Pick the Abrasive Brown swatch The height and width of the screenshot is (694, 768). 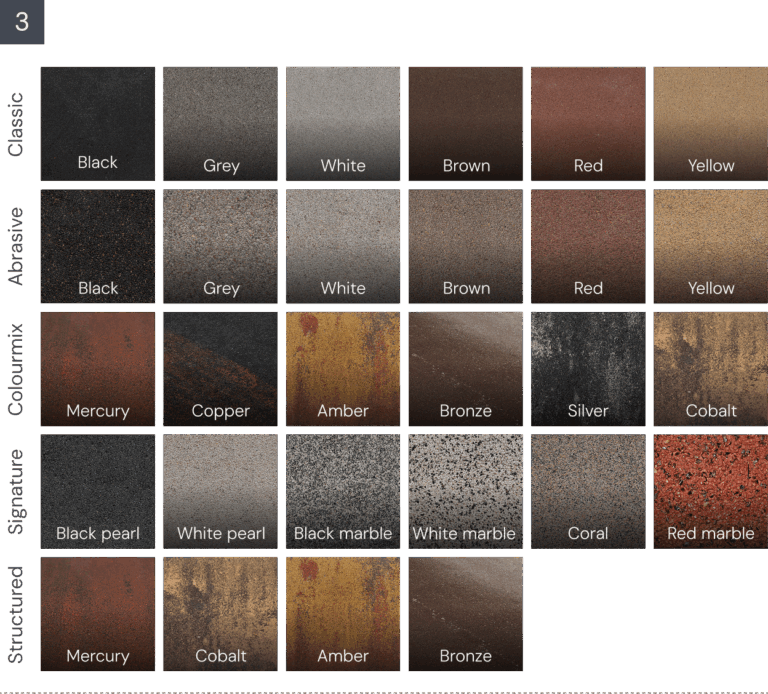[466, 247]
